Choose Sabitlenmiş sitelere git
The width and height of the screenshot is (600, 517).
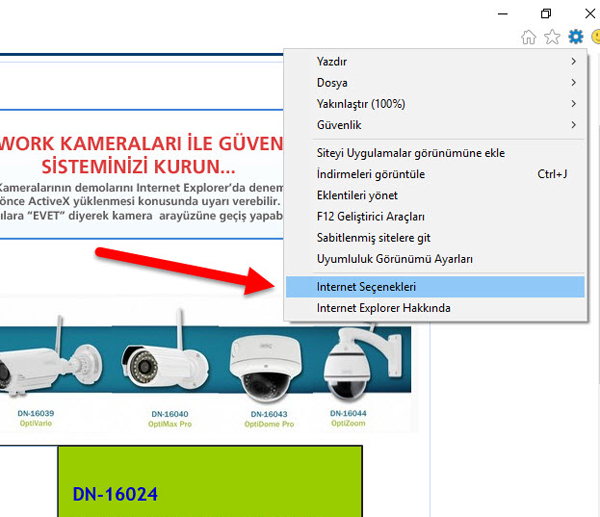point(373,237)
